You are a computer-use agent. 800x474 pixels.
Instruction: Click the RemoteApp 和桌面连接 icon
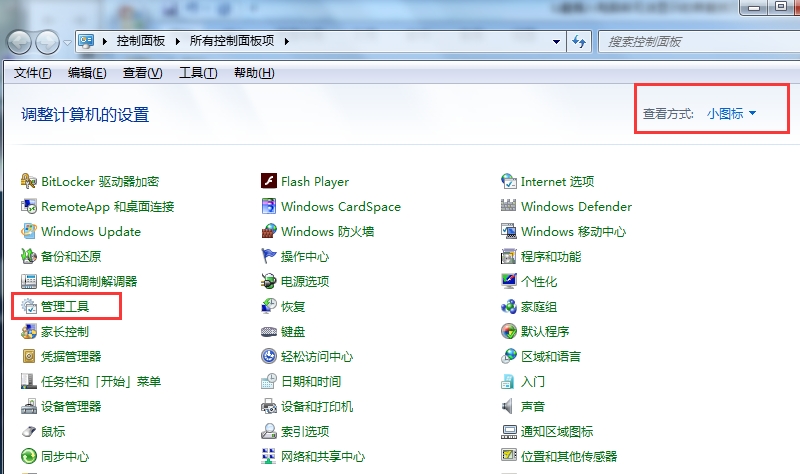coord(29,206)
